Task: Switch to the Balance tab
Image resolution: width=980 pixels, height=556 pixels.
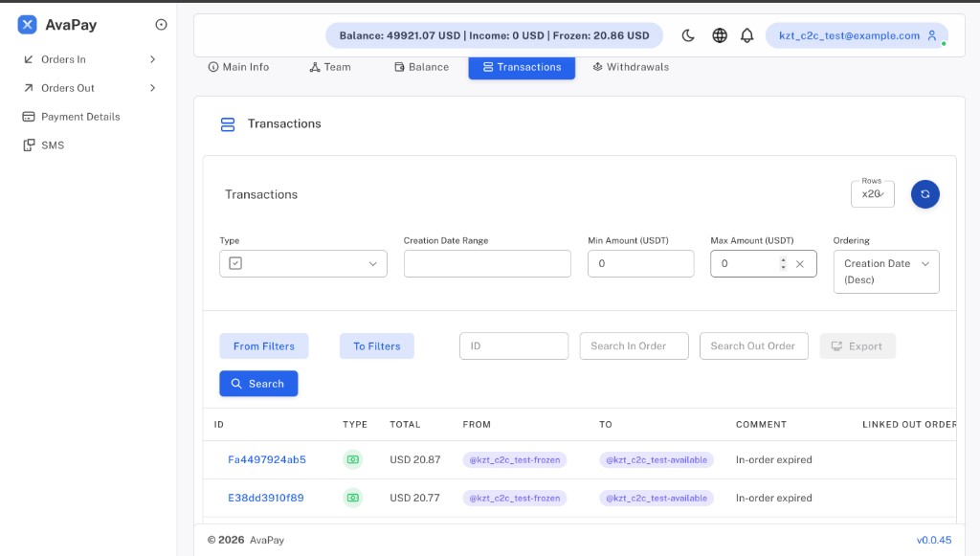Action: [421, 67]
